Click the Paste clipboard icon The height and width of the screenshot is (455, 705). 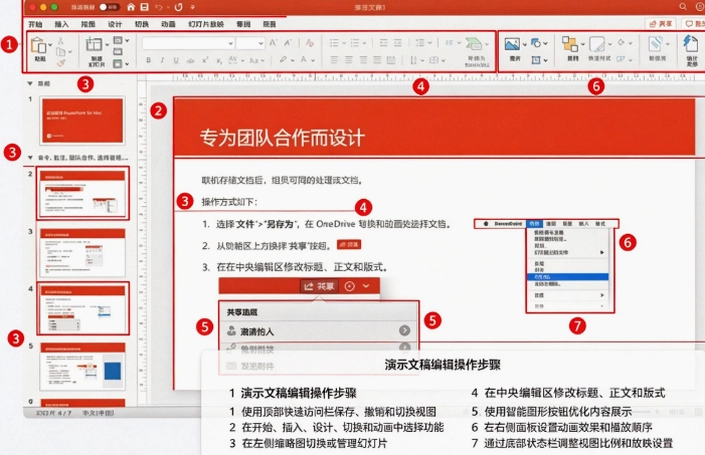[x=39, y=45]
